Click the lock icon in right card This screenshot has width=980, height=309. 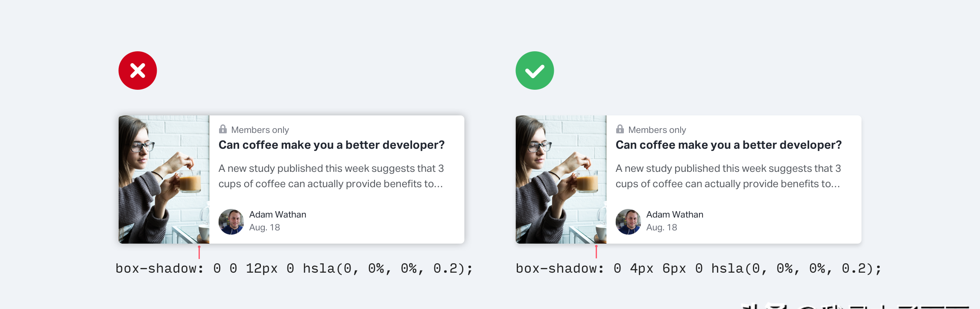tap(620, 129)
